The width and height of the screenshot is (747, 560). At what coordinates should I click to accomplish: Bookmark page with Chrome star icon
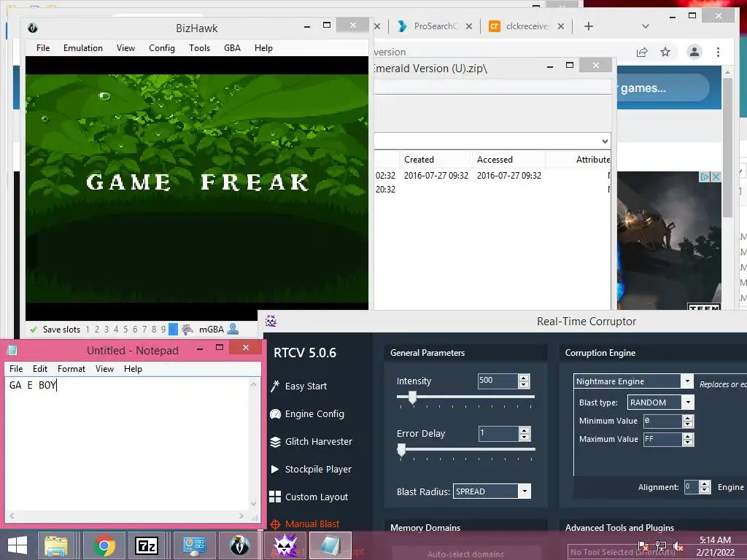(x=665, y=52)
